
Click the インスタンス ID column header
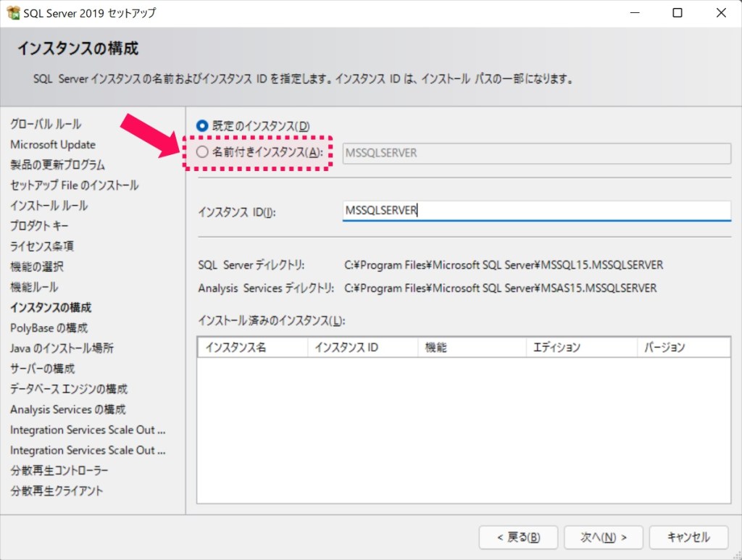[x=362, y=348]
